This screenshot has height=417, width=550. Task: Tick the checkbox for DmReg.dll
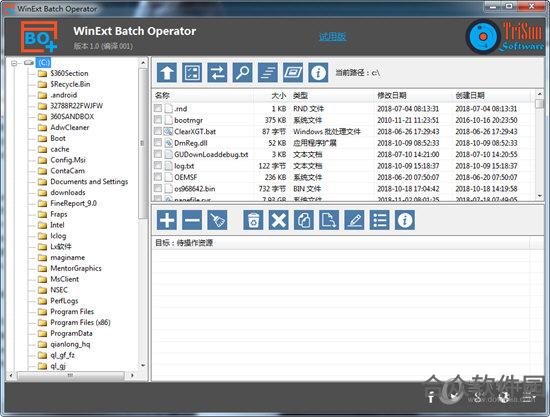point(158,142)
